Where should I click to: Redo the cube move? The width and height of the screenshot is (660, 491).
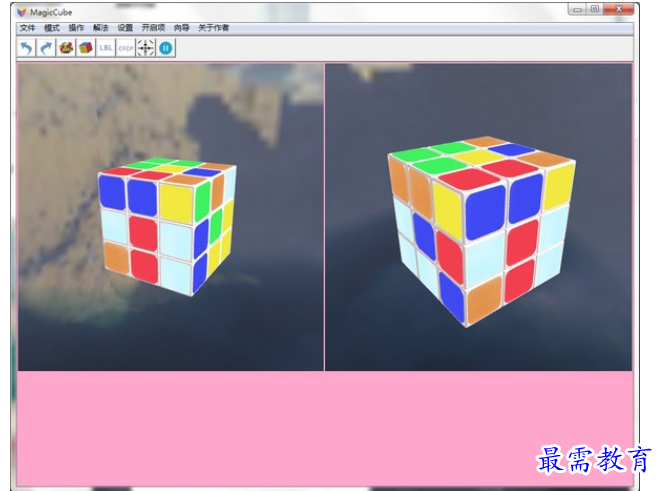tap(46, 48)
